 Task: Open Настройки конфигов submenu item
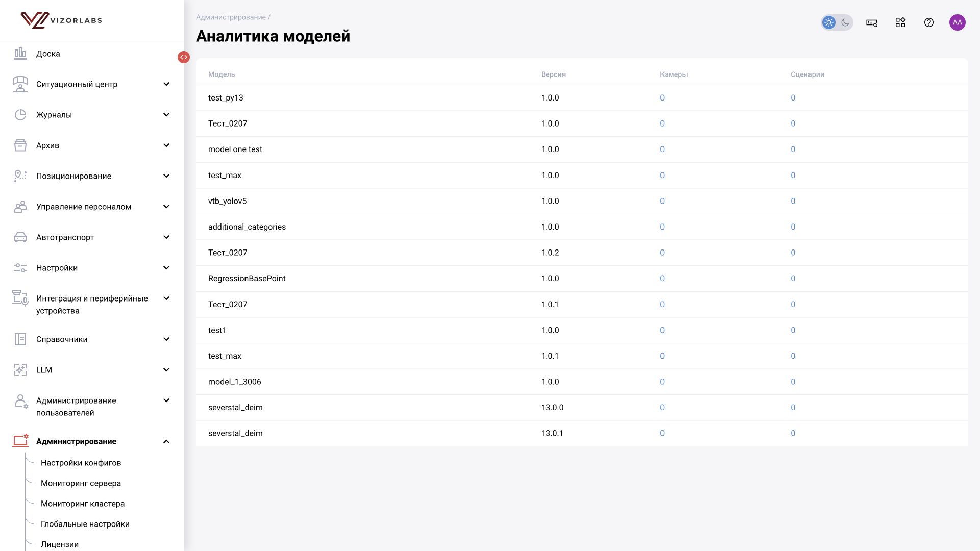pyautogui.click(x=81, y=463)
